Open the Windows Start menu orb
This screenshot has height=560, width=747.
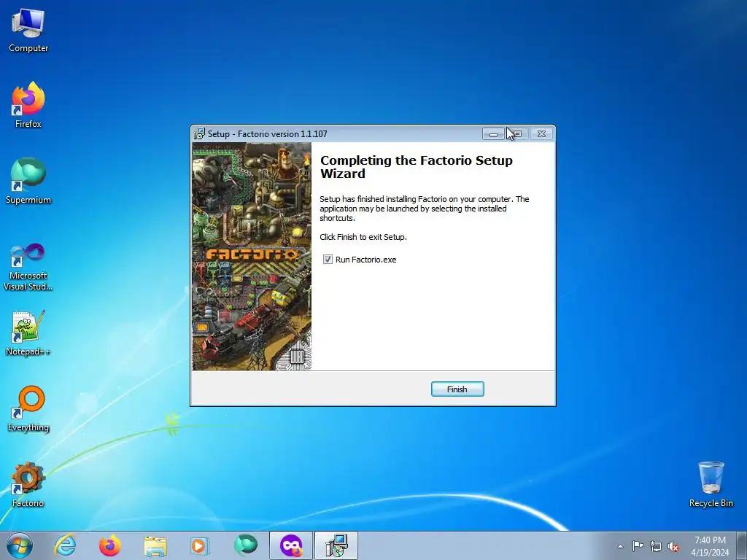pyautogui.click(x=20, y=545)
